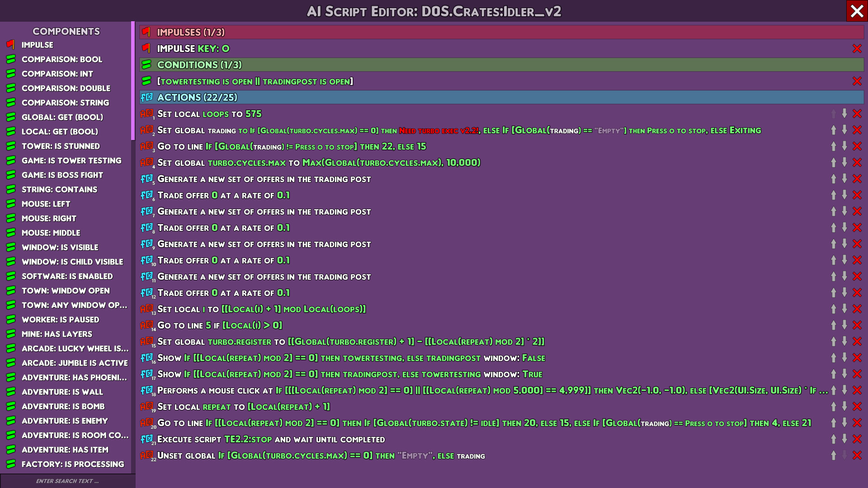The height and width of the screenshot is (488, 868).
Task: Remove the towertesting is open condition
Action: (x=857, y=81)
